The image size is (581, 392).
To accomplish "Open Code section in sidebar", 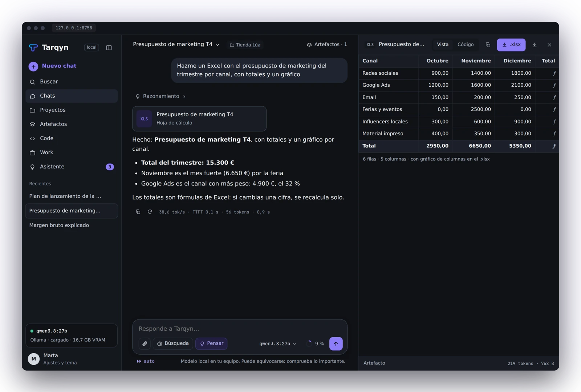I will pyautogui.click(x=72, y=138).
